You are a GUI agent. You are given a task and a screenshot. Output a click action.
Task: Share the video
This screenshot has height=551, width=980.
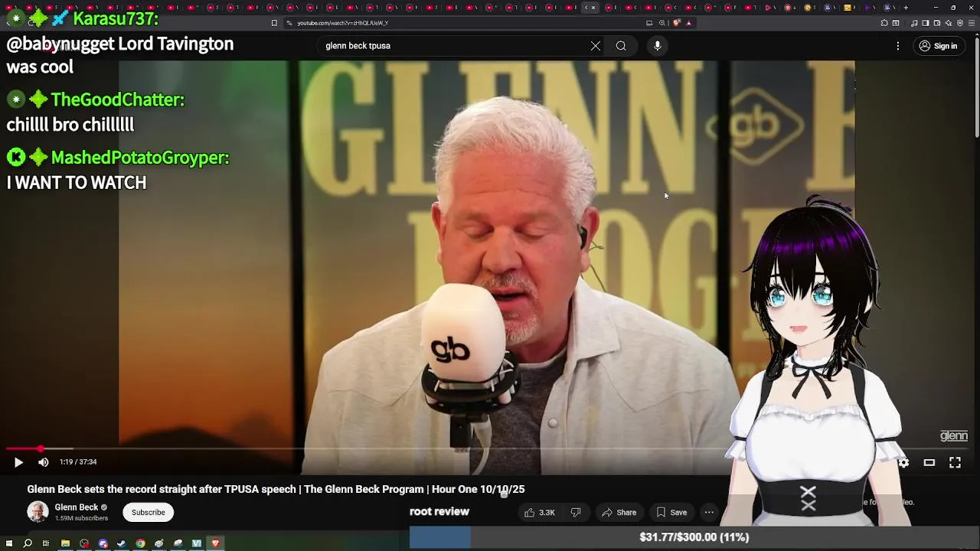pyautogui.click(x=619, y=512)
